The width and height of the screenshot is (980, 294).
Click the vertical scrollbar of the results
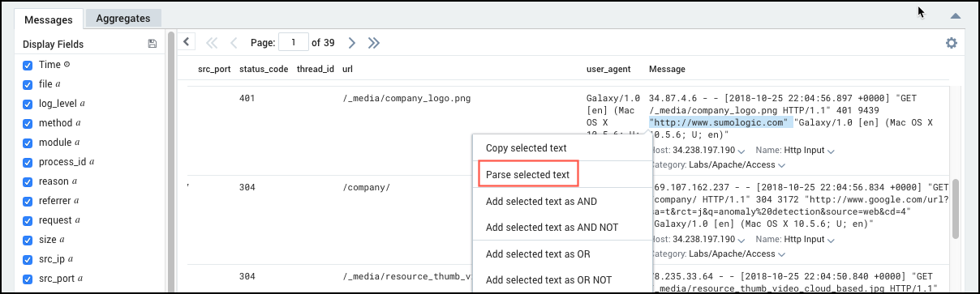(x=956, y=209)
